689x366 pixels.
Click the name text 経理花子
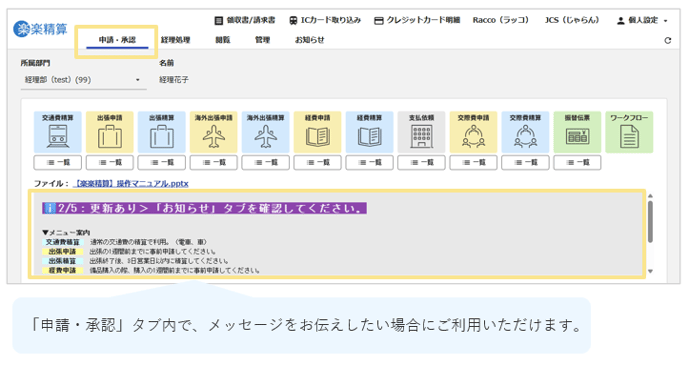(174, 80)
